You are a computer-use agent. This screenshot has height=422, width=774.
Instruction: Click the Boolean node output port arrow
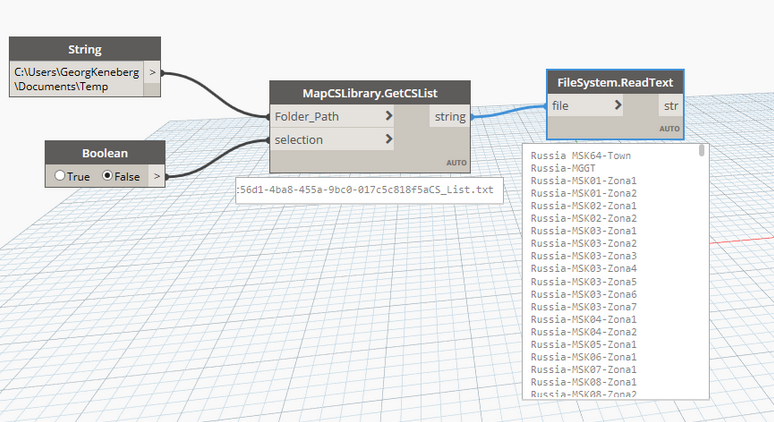[x=157, y=176]
